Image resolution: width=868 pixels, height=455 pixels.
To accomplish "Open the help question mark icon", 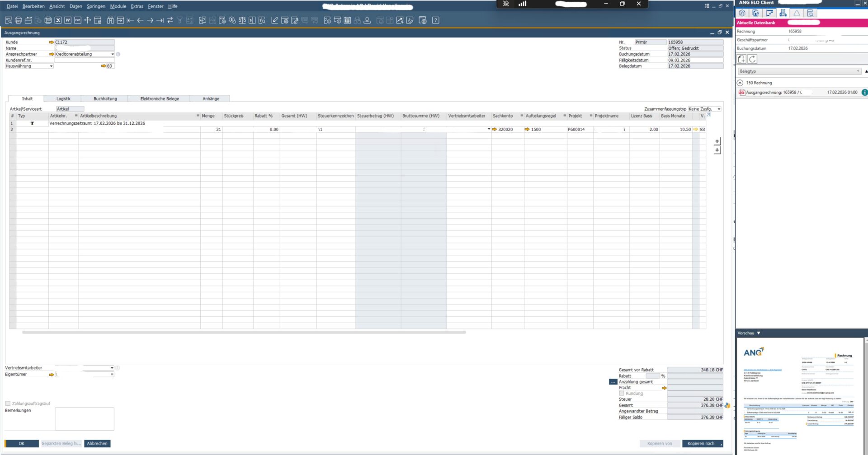I will pos(435,20).
